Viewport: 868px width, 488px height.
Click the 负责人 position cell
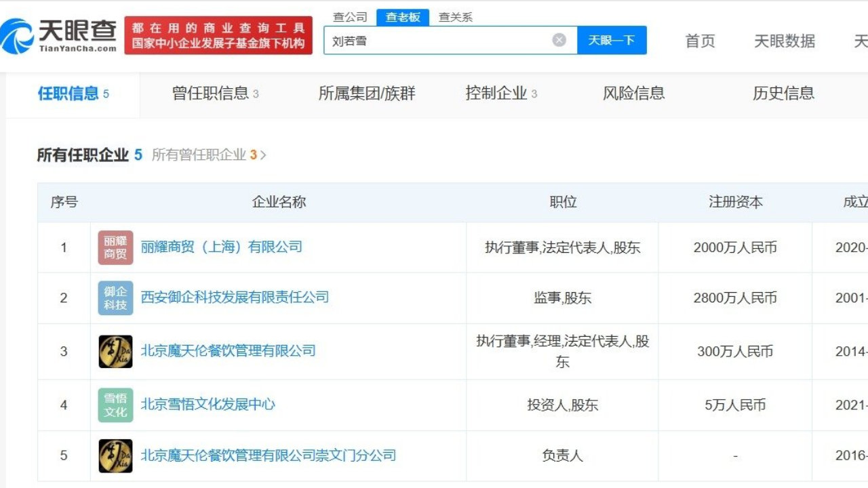(563, 455)
